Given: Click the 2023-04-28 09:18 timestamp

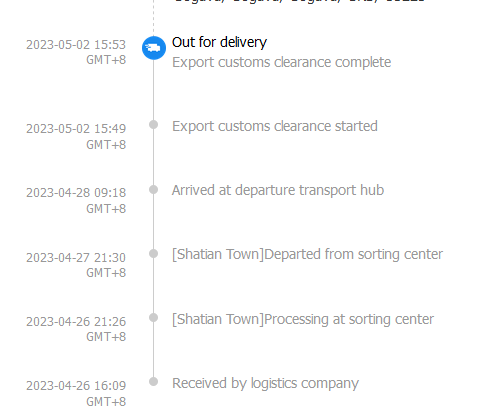Looking at the screenshot, I should coord(76,201).
